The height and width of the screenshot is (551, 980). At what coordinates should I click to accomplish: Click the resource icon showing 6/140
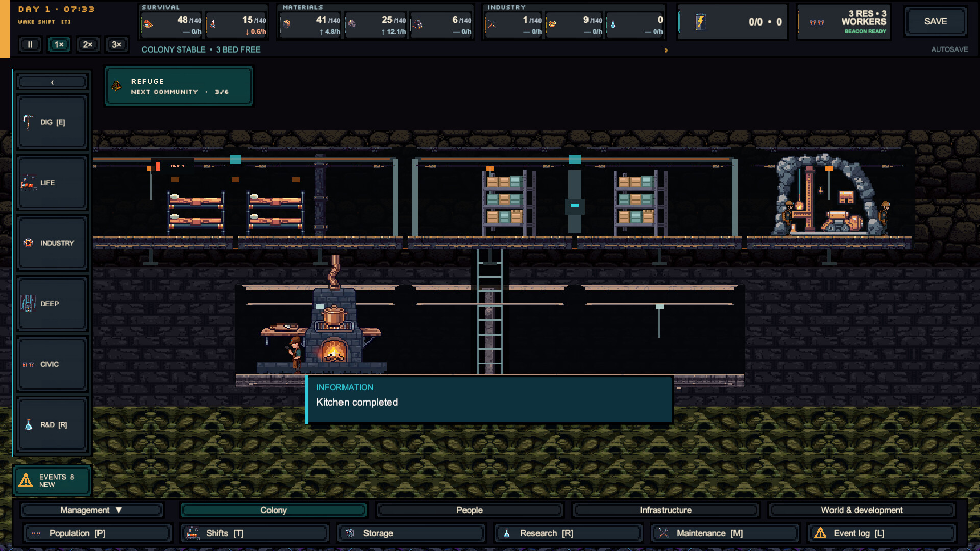(x=418, y=24)
